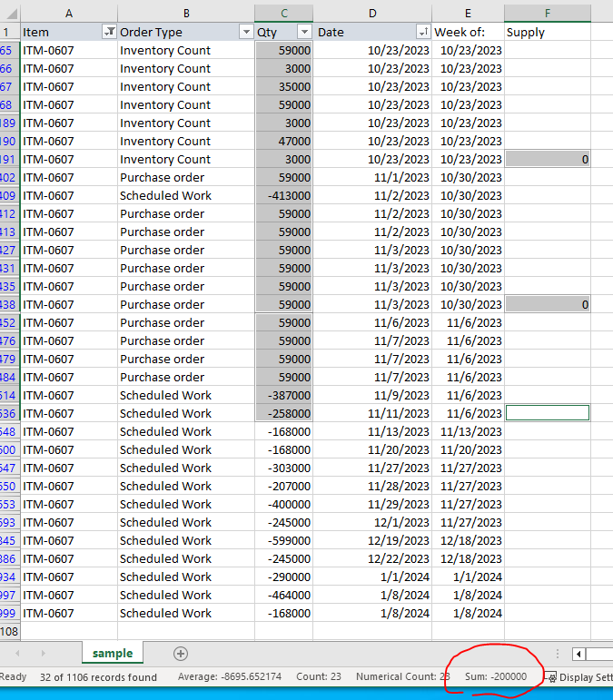
Task: Click 'Sum: -200000' in the status bar
Action: tap(496, 676)
